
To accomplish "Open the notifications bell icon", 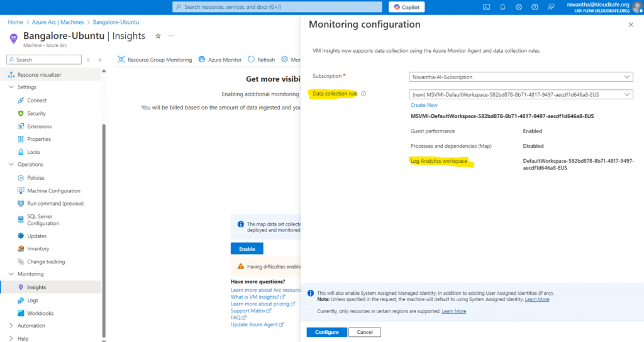I will [x=502, y=8].
